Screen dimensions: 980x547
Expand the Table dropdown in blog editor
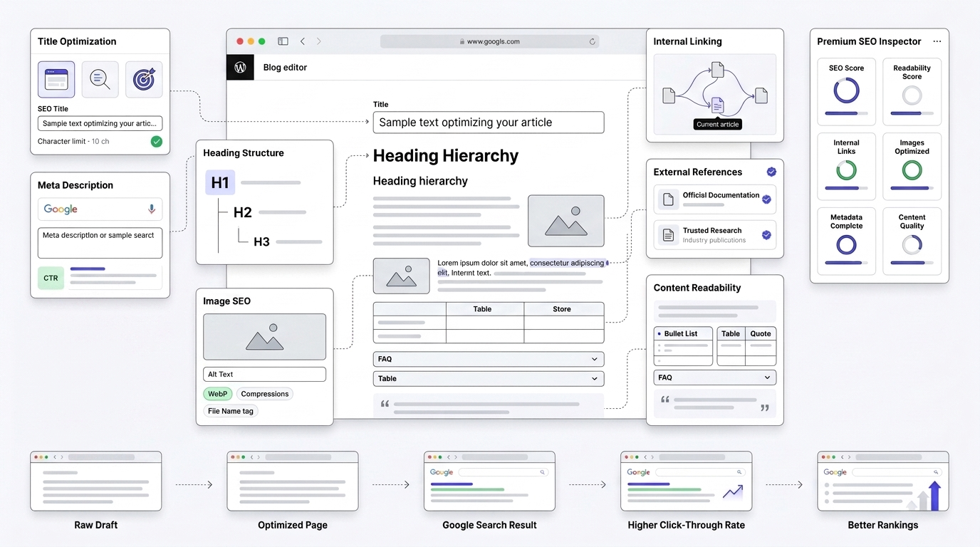(489, 379)
